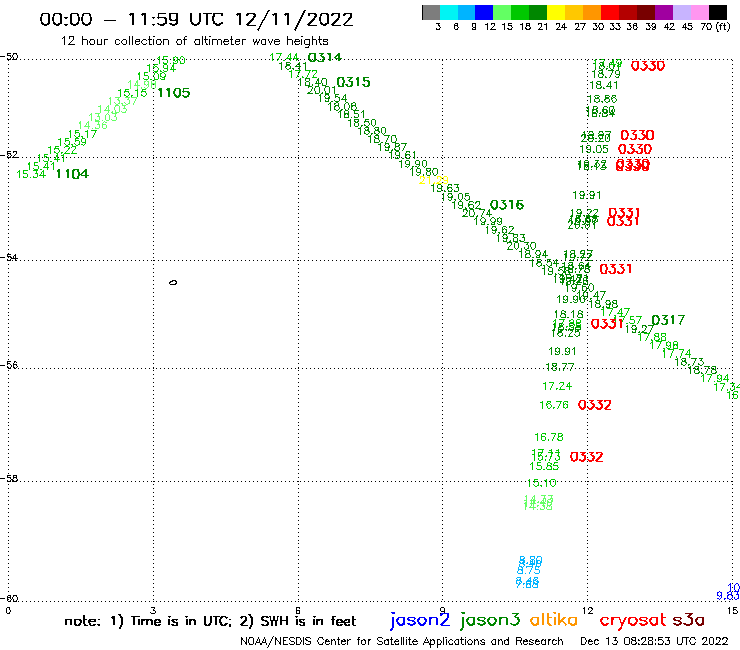The image size is (740, 650).
Task: Pick the light green 15 ft legend swatch
Action: [x=502, y=12]
